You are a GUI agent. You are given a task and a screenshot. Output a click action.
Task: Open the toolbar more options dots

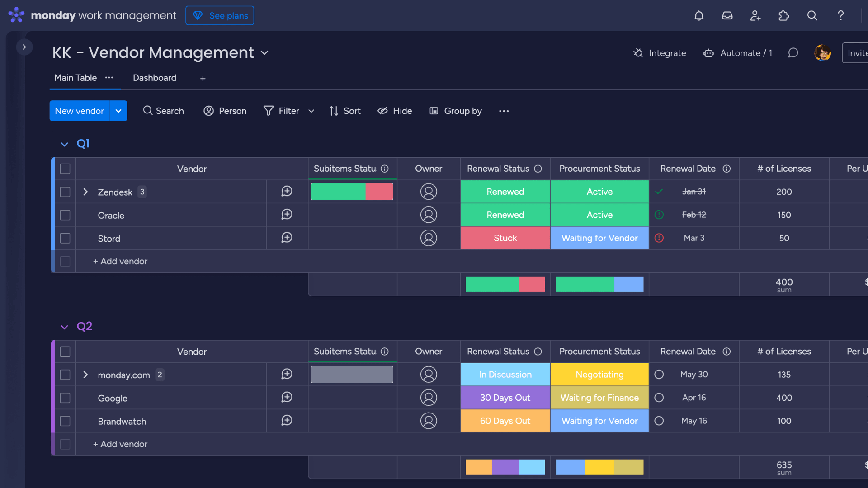pos(504,111)
